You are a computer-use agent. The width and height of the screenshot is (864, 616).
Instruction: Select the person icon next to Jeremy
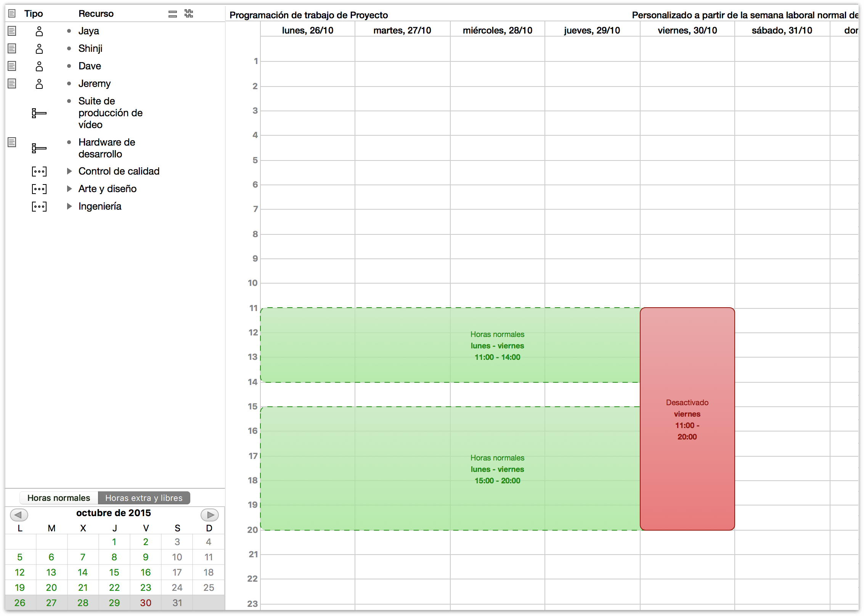point(39,83)
